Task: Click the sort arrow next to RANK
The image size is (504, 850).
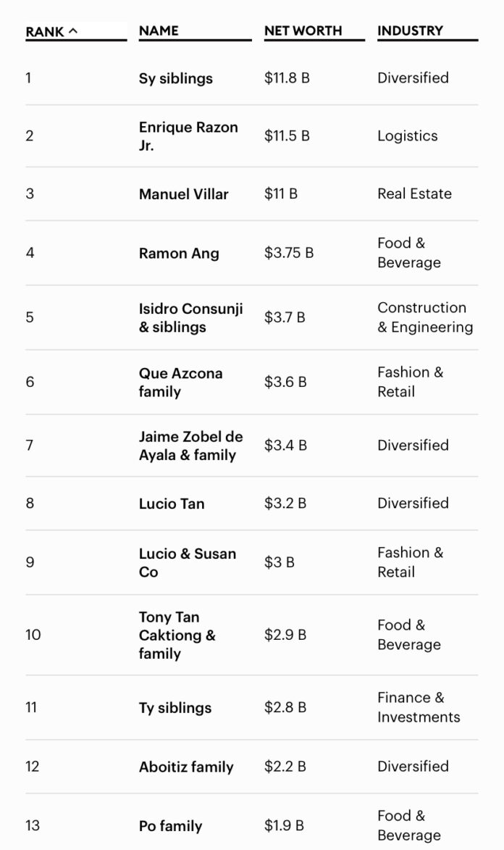Action: tap(73, 31)
